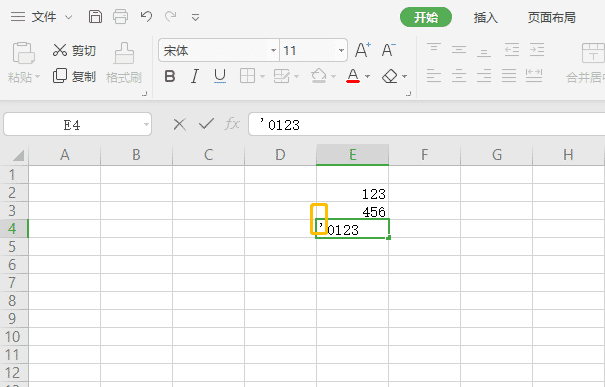This screenshot has height=387, width=605.
Task: Toggle bold formatting
Action: (x=170, y=76)
